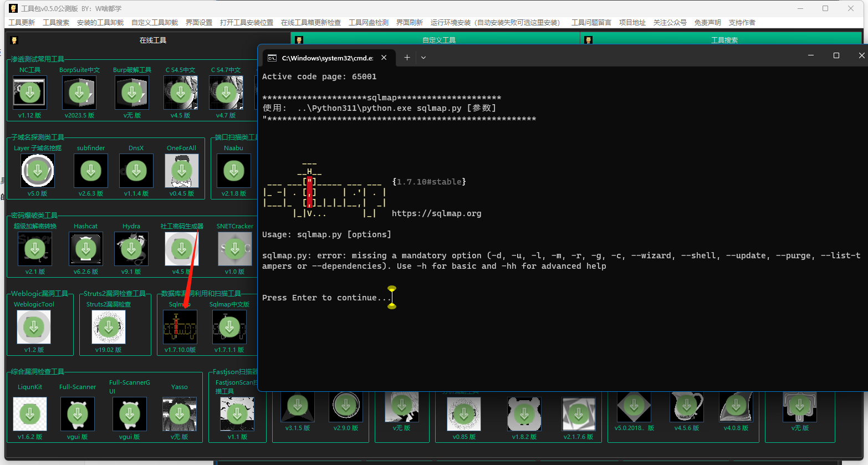This screenshot has height=465, width=868.
Task: Open the Full-ScannerGUI tool icon
Action: click(x=130, y=414)
